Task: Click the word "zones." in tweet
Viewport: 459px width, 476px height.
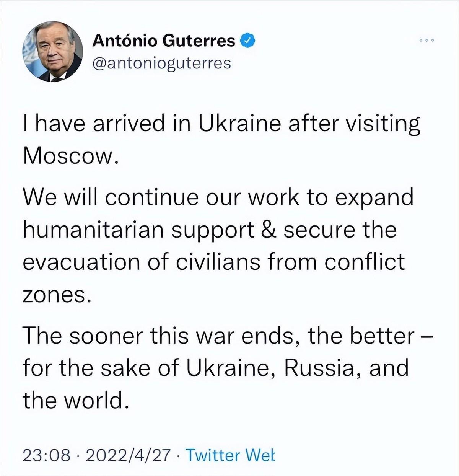Action: (57, 295)
